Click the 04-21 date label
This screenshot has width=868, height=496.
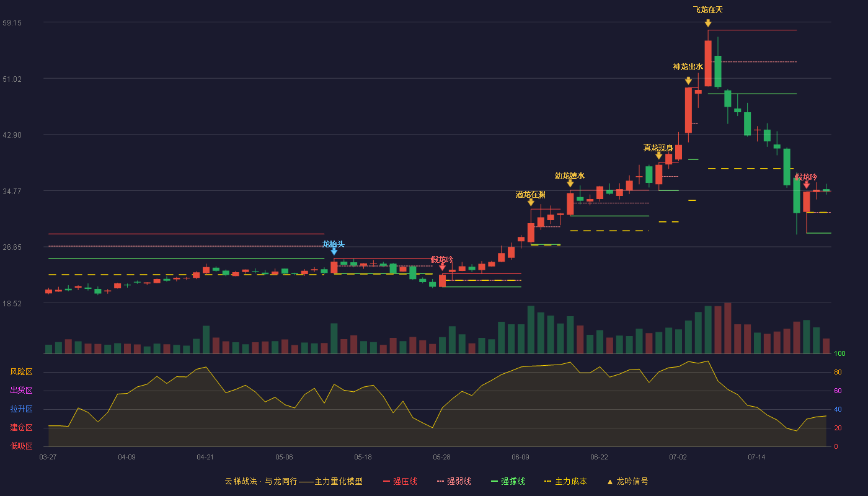pyautogui.click(x=205, y=457)
